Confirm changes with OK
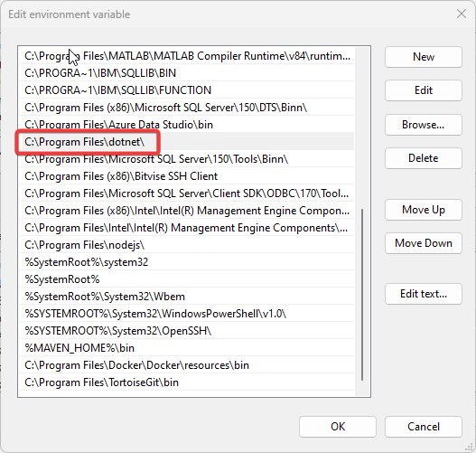476x453 pixels. pyautogui.click(x=338, y=427)
